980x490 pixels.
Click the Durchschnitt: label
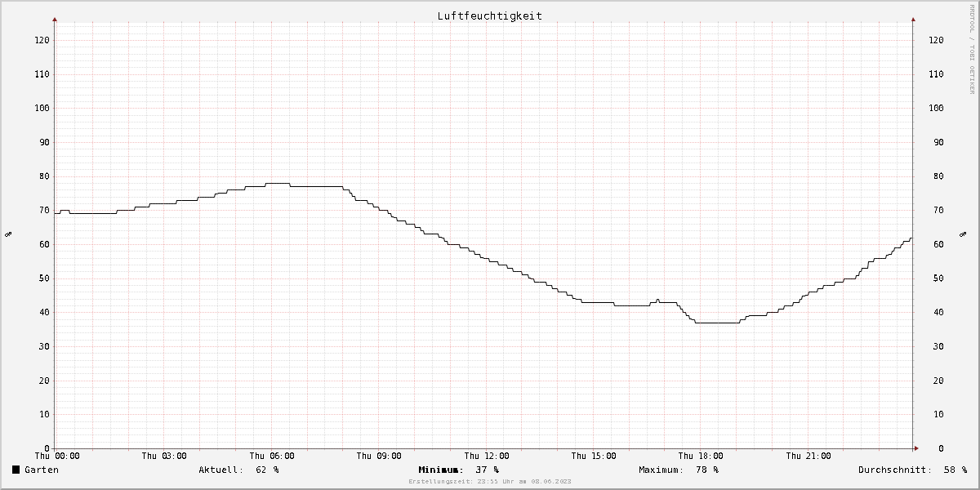click(x=894, y=470)
